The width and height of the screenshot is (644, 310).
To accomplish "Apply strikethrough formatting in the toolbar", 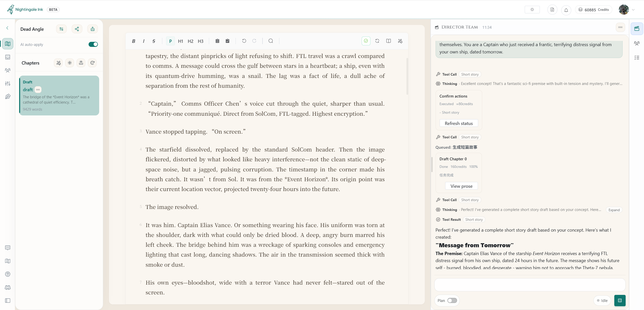I will coord(154,41).
